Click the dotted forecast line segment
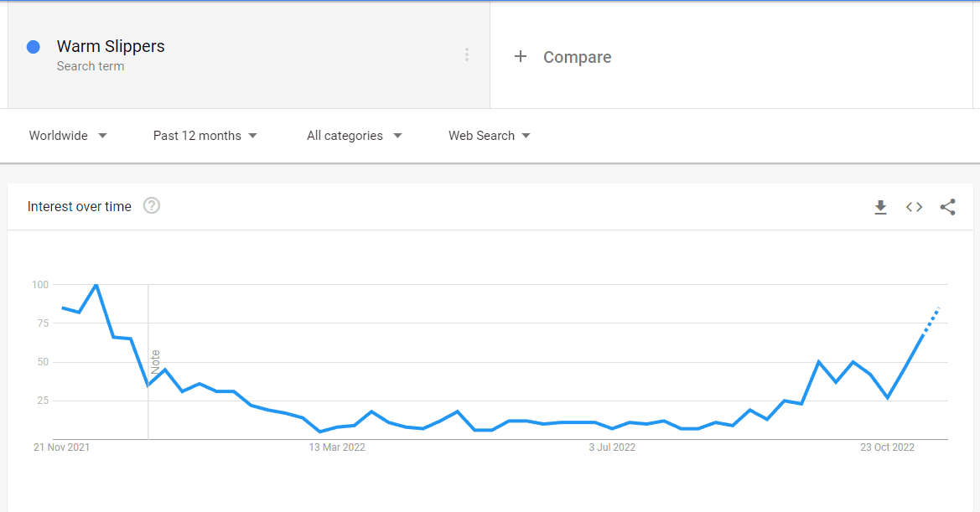This screenshot has height=512, width=980. [931, 321]
